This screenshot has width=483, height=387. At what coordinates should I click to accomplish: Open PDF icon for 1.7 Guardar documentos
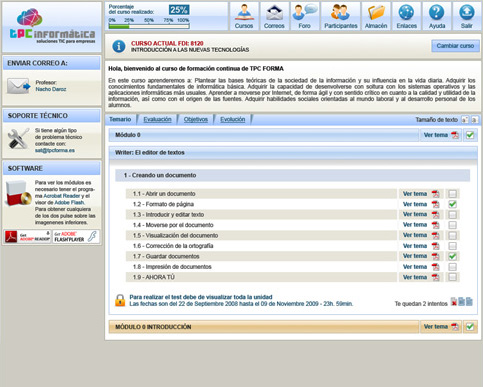click(x=435, y=256)
